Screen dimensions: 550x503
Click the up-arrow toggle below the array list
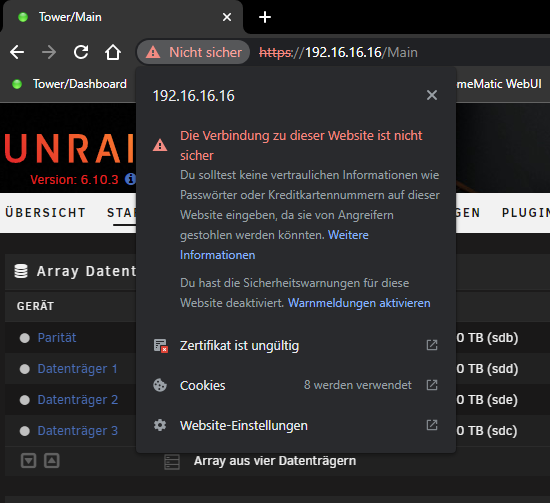pos(52,461)
